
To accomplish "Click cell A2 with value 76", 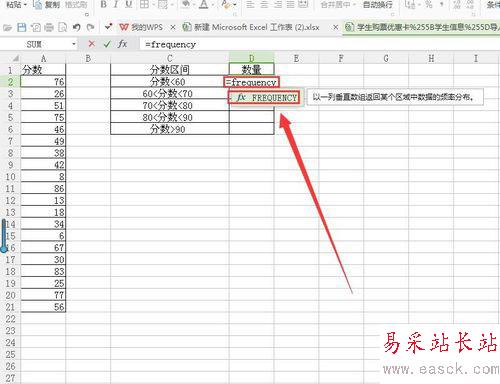I will click(x=43, y=82).
